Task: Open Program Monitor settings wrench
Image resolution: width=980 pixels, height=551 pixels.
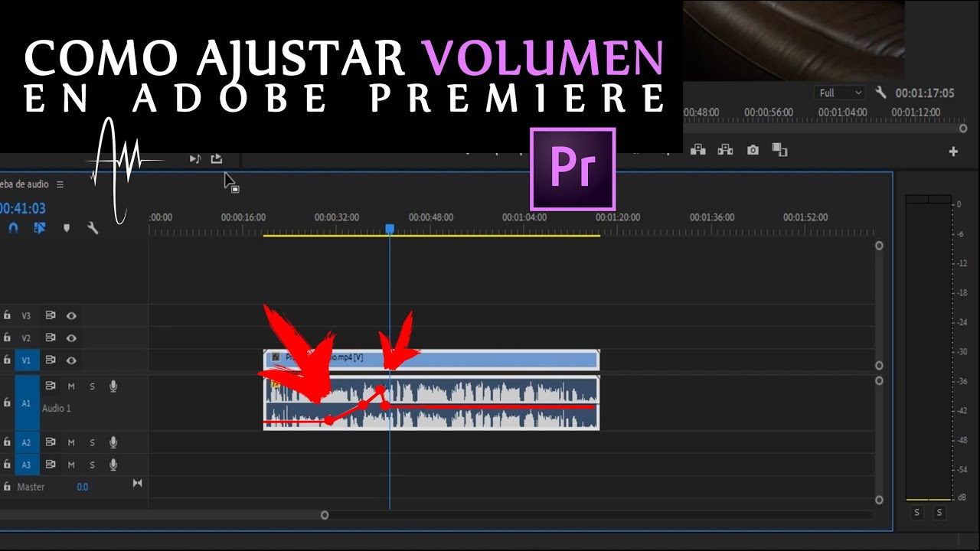Action: click(x=880, y=93)
